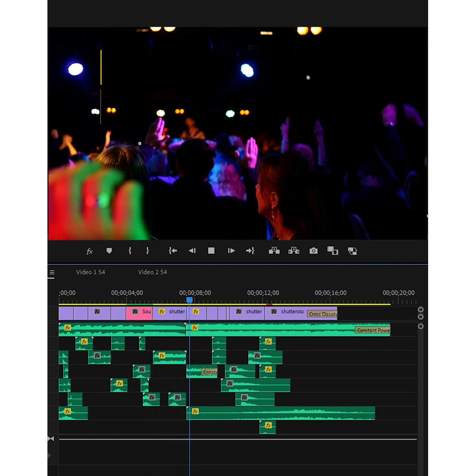
Task: Click the Extract button
Action: pos(294,251)
